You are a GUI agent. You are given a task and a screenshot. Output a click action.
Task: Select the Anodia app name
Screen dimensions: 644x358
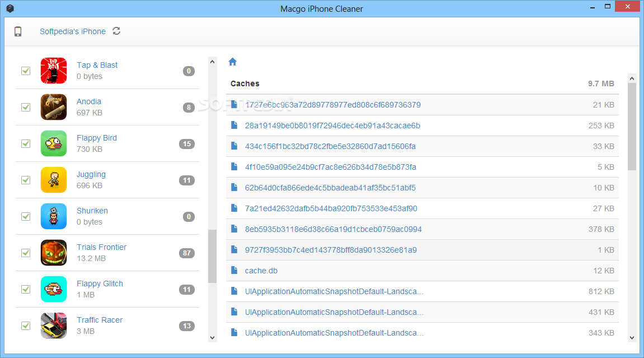(89, 101)
